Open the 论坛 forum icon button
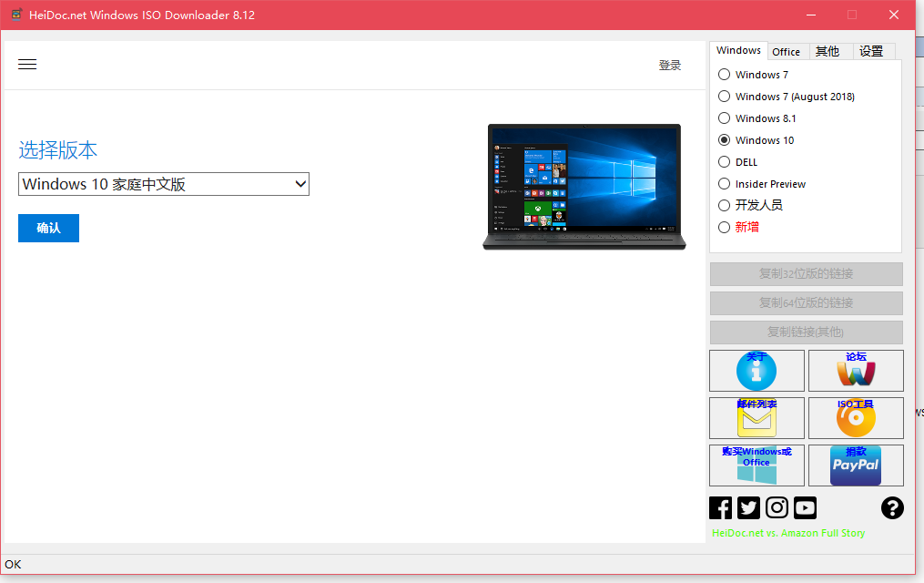924x583 pixels. pos(856,371)
